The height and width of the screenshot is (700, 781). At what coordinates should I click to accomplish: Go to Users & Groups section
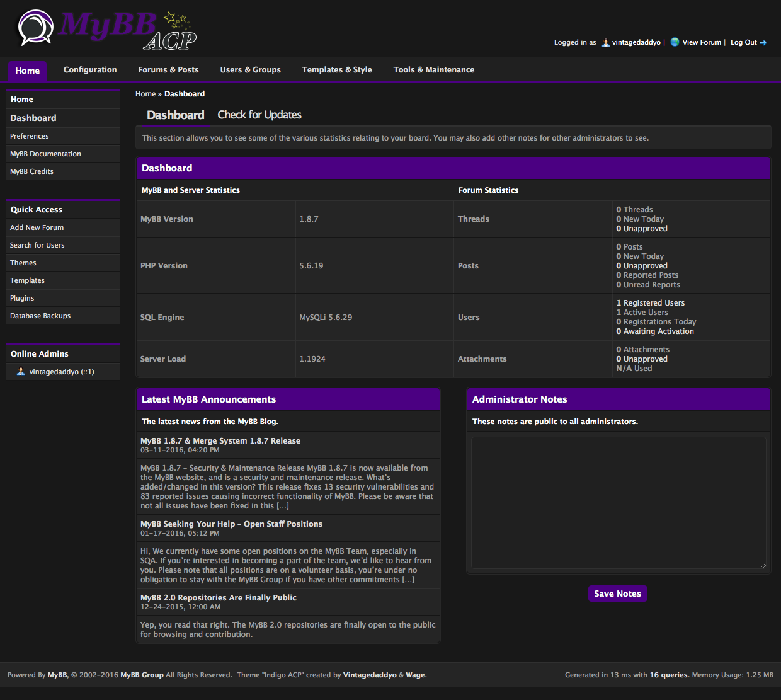250,70
